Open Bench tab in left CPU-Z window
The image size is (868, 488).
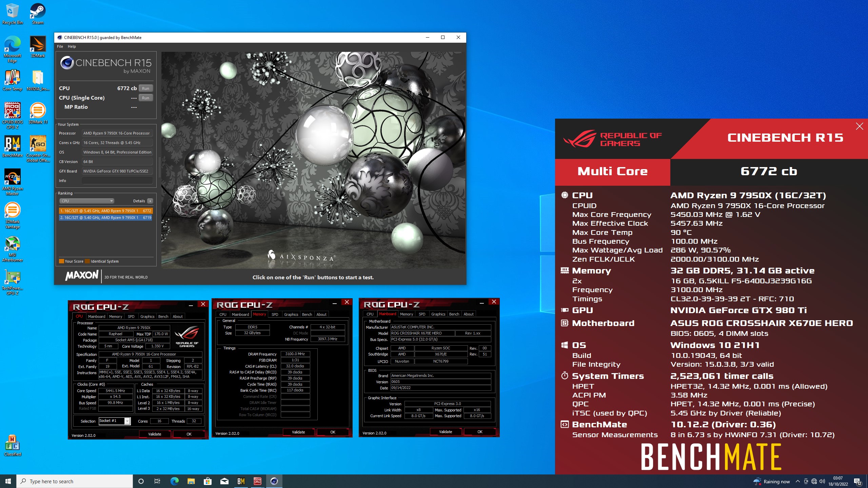pyautogui.click(x=163, y=316)
